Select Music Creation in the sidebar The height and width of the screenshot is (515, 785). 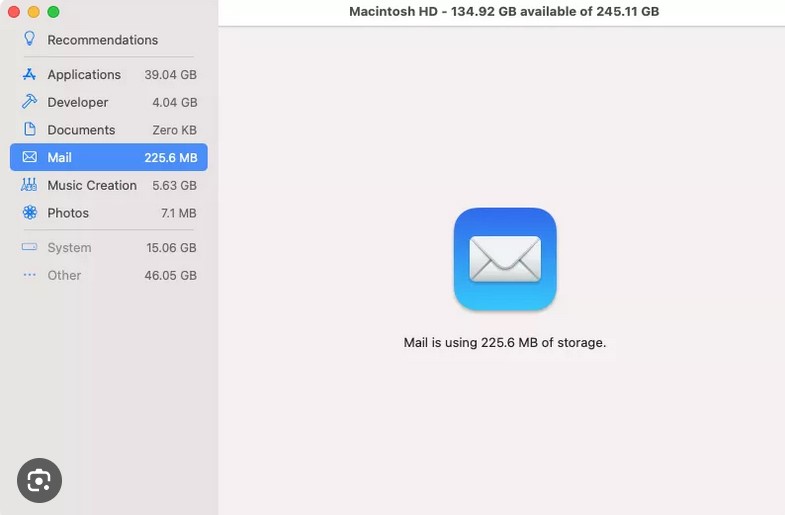coord(109,185)
